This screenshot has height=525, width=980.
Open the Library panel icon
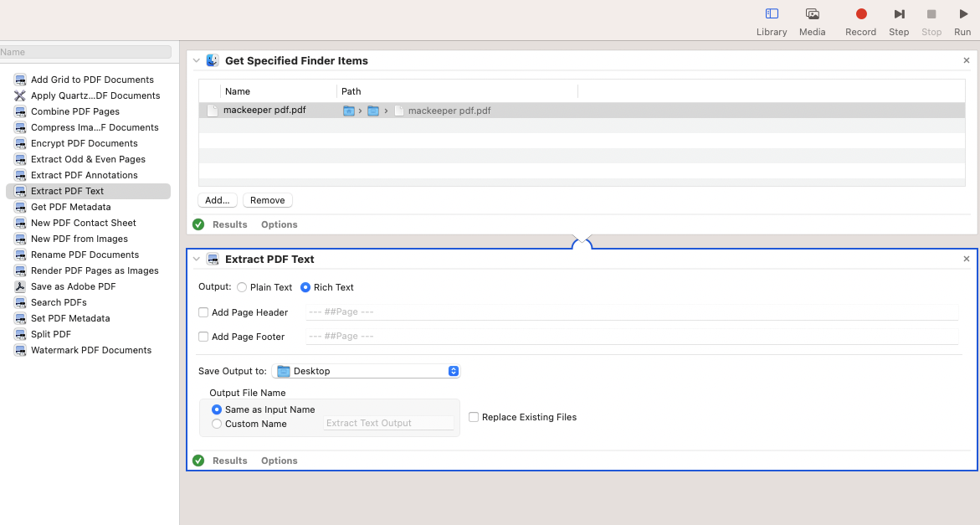[x=772, y=13]
